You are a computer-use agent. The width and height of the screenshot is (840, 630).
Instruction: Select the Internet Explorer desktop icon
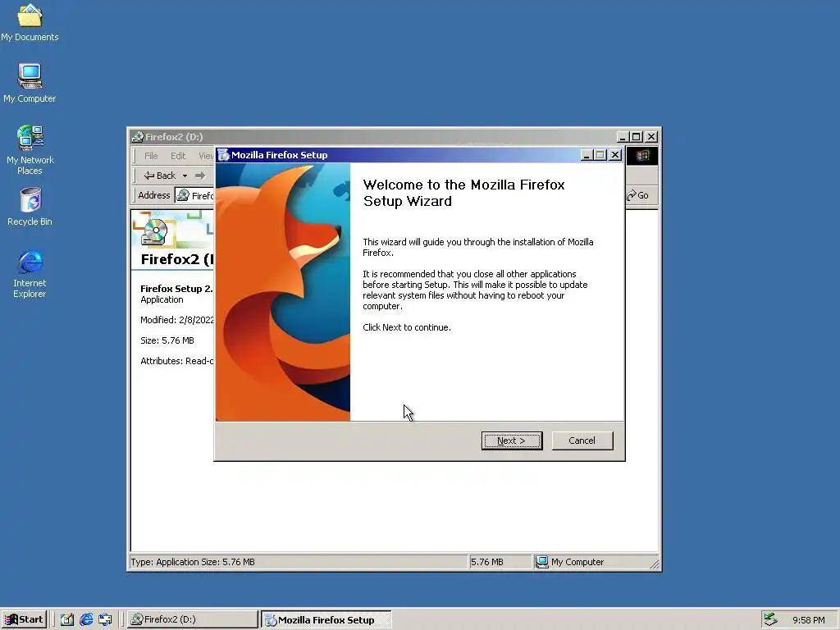(30, 274)
